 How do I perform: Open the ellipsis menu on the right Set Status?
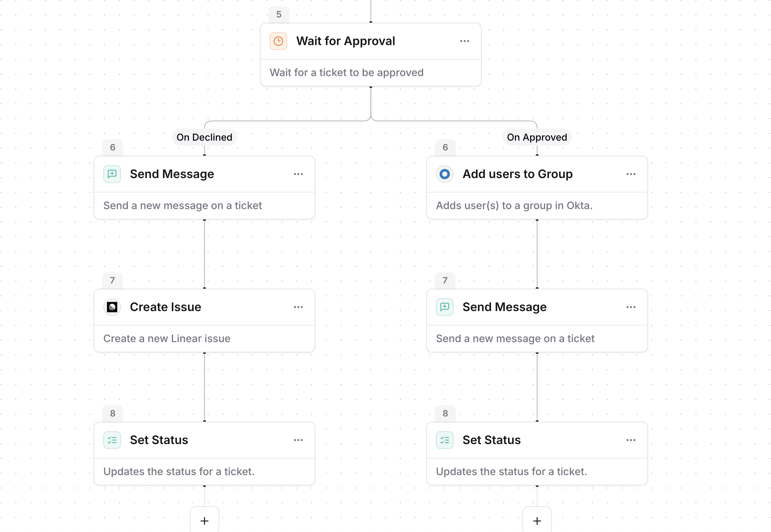pyautogui.click(x=631, y=440)
